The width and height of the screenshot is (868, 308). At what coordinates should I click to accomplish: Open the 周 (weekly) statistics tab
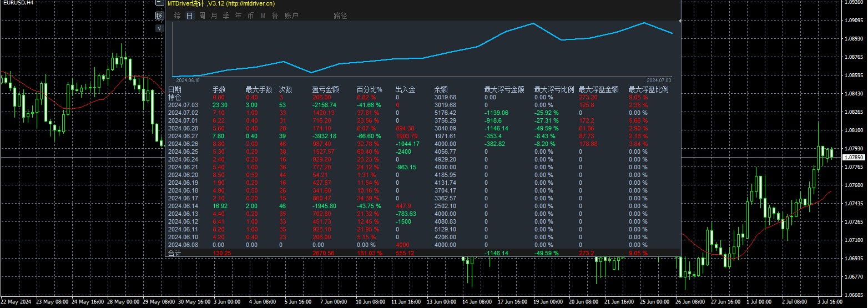202,16
